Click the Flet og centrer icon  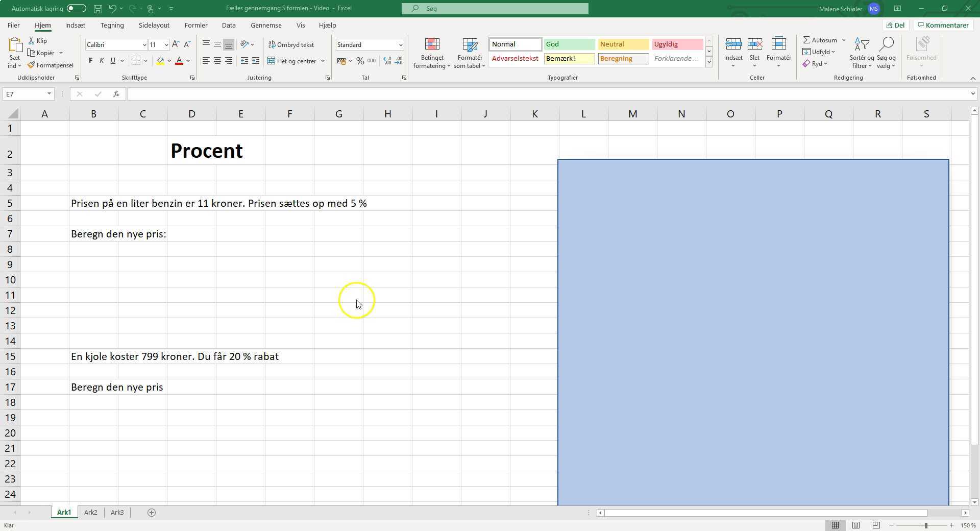tap(271, 61)
